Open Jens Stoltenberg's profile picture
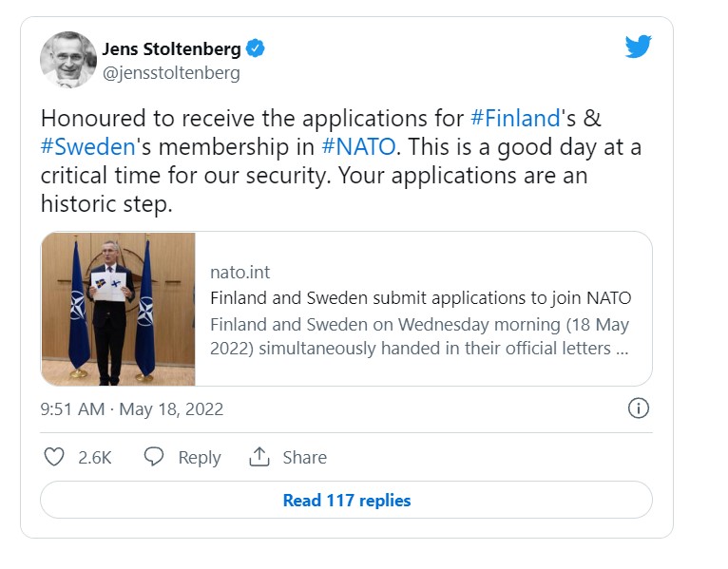Image resolution: width=728 pixels, height=569 pixels. 68,60
